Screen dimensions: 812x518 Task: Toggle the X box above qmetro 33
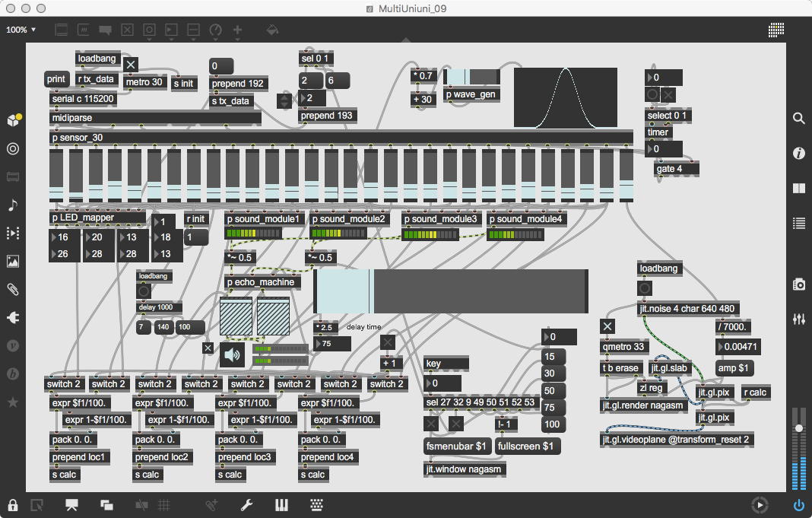coord(607,326)
